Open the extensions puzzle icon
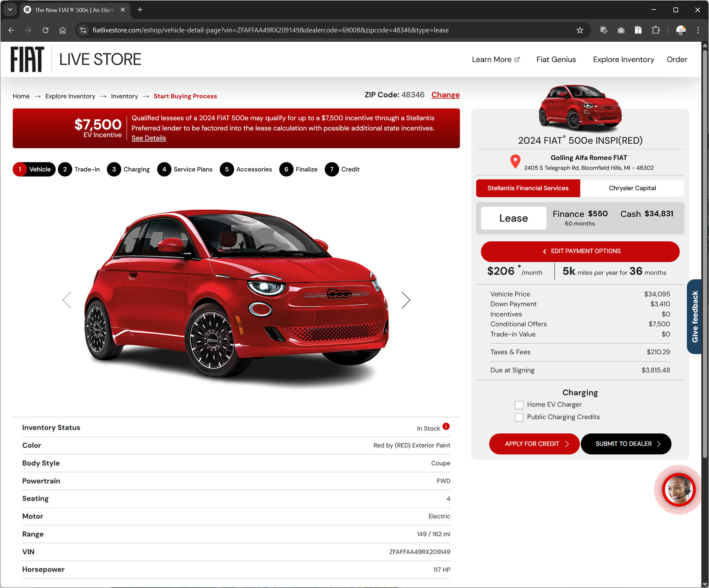 coord(656,30)
